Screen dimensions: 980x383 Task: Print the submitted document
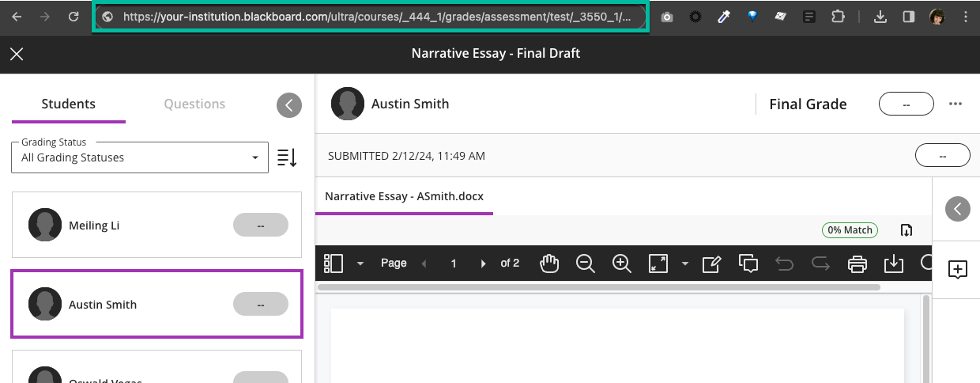point(857,264)
